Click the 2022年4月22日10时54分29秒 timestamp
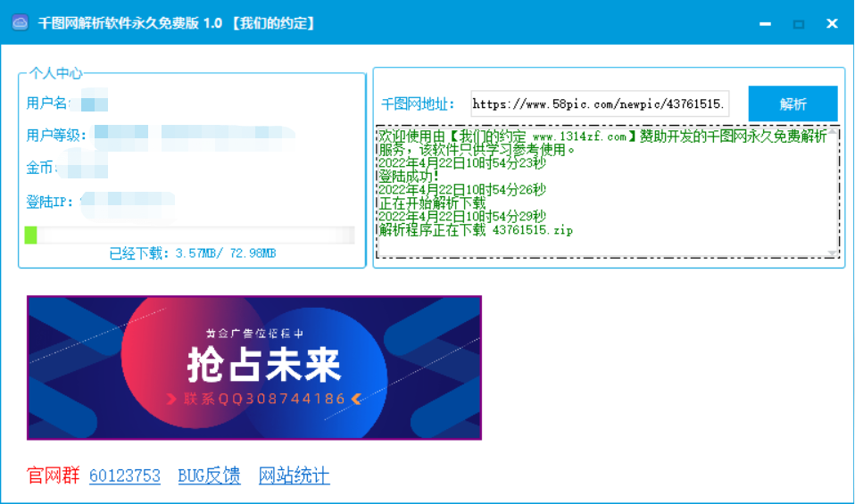This screenshot has width=855, height=504. click(x=462, y=216)
